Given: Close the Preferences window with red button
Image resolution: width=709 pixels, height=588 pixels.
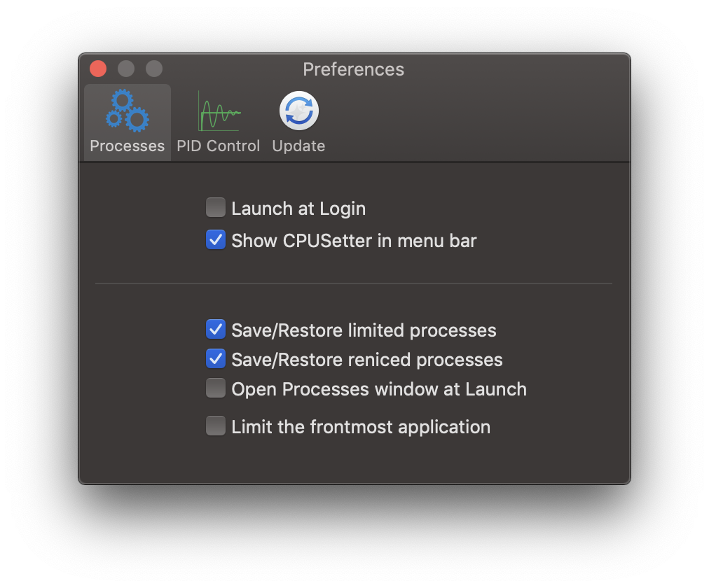Looking at the screenshot, I should tap(98, 69).
